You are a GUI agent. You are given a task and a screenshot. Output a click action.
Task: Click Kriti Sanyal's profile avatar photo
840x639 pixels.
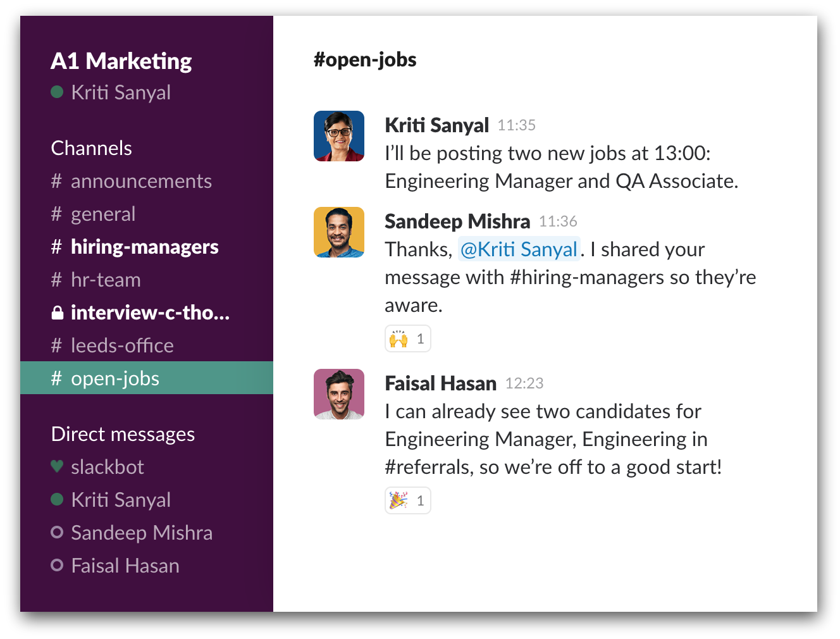tap(339, 136)
